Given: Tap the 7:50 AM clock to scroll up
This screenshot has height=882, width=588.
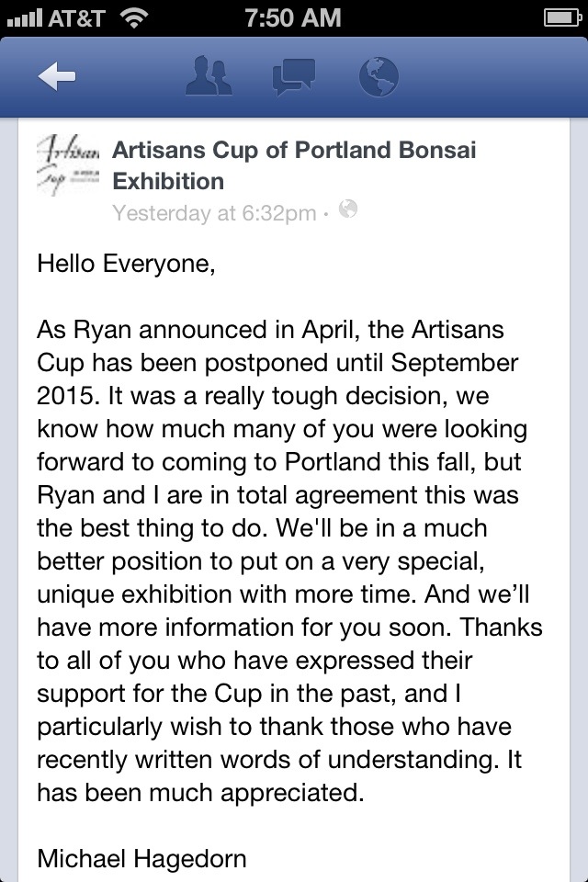Looking at the screenshot, I should click(x=292, y=17).
